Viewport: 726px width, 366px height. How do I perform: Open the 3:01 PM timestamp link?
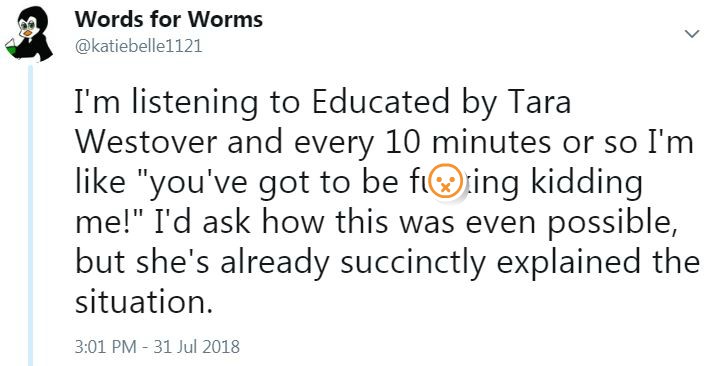coord(106,347)
